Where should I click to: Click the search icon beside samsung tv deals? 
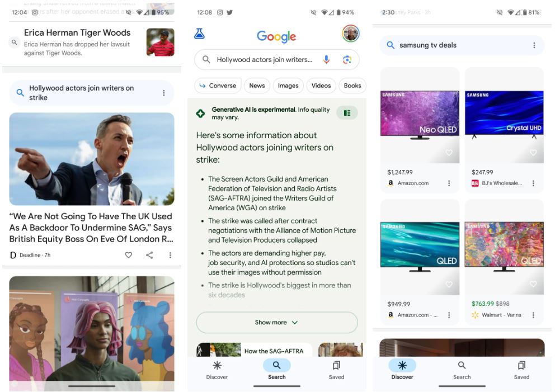pos(391,45)
